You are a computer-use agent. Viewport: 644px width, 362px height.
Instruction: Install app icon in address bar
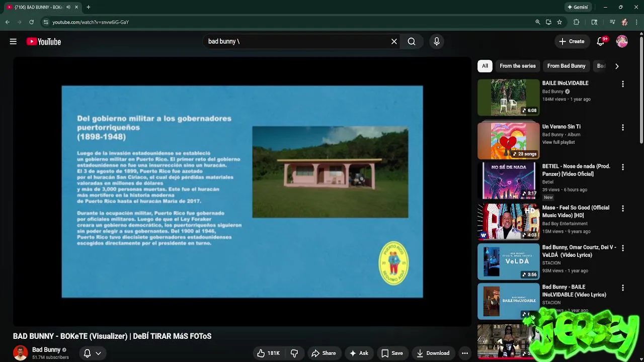548,22
